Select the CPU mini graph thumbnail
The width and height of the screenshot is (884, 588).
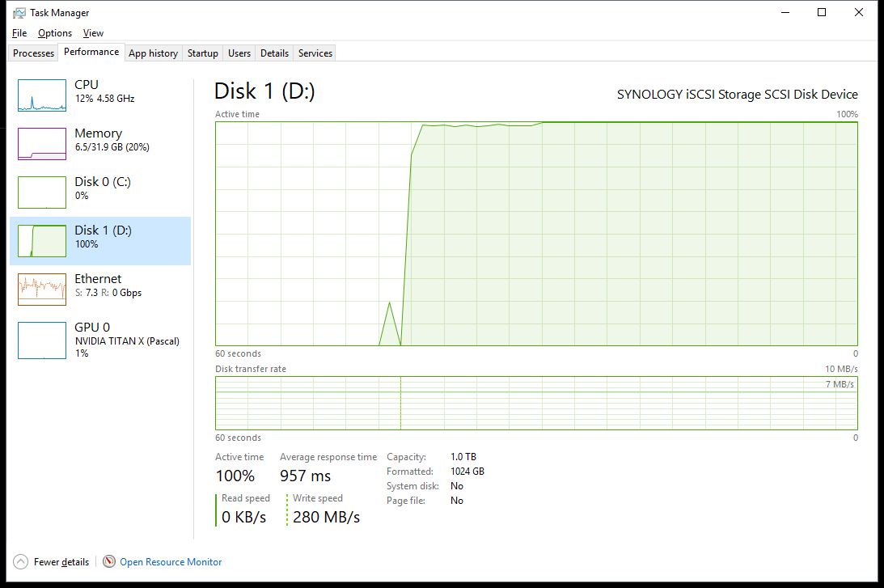click(42, 95)
